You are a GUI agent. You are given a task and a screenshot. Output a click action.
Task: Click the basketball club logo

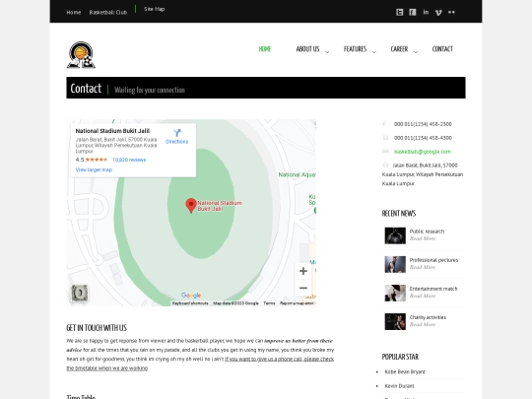81,55
